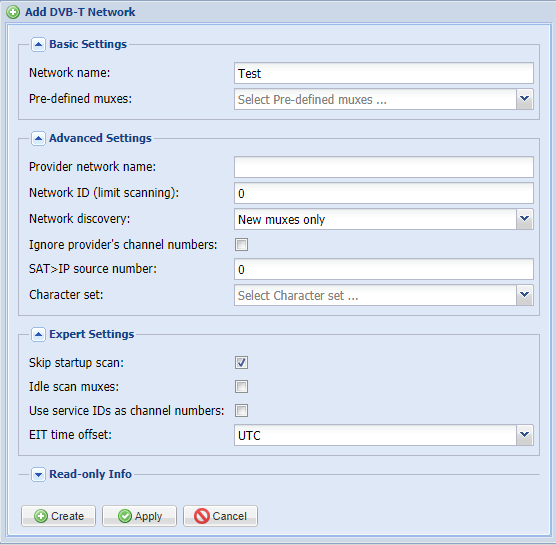Check Use service IDs as channel numbers
This screenshot has height=545, width=556.
pos(241,411)
